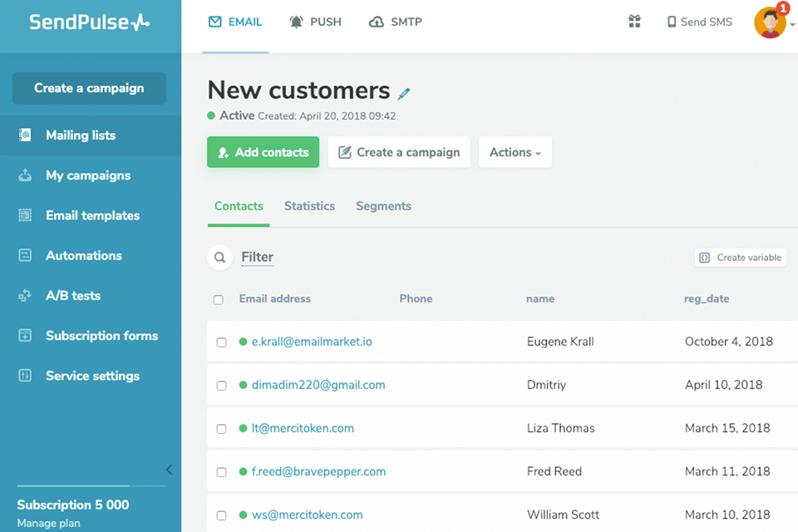The height and width of the screenshot is (532, 798).
Task: Click the name cell Liza Thomas
Action: (x=561, y=428)
